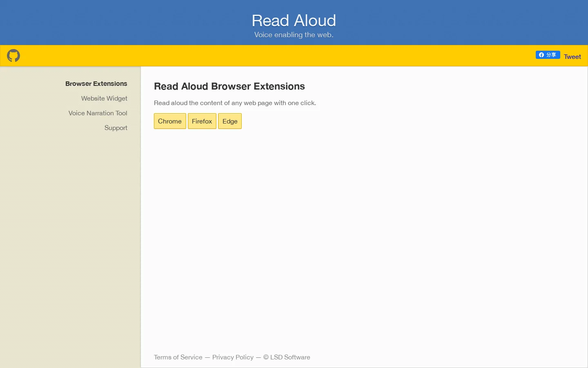Click the 'Voice enabling the web.' tagline

pyautogui.click(x=294, y=35)
